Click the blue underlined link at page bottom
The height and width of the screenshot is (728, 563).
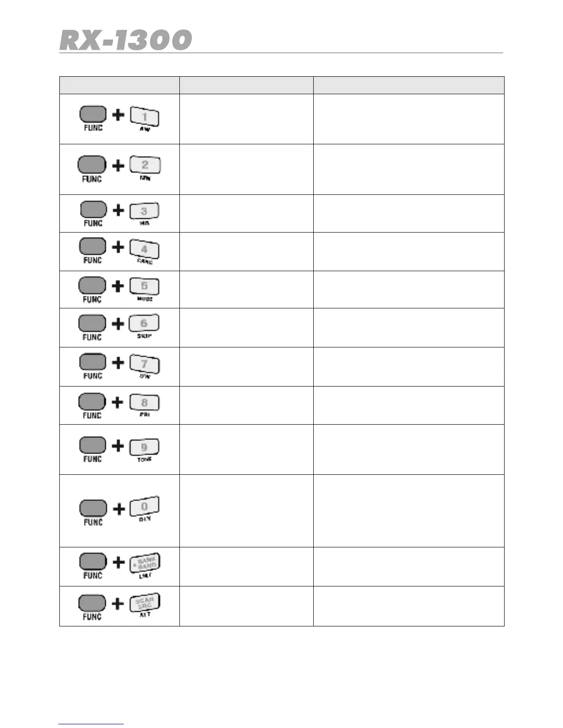coord(91,724)
